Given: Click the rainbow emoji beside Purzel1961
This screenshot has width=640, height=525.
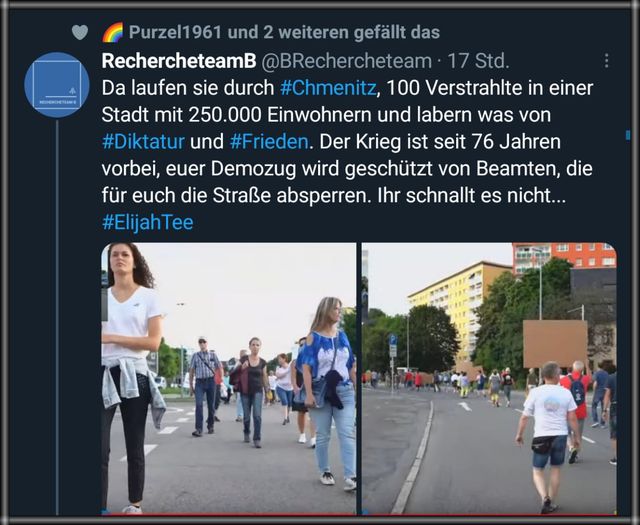Looking at the screenshot, I should (x=112, y=32).
